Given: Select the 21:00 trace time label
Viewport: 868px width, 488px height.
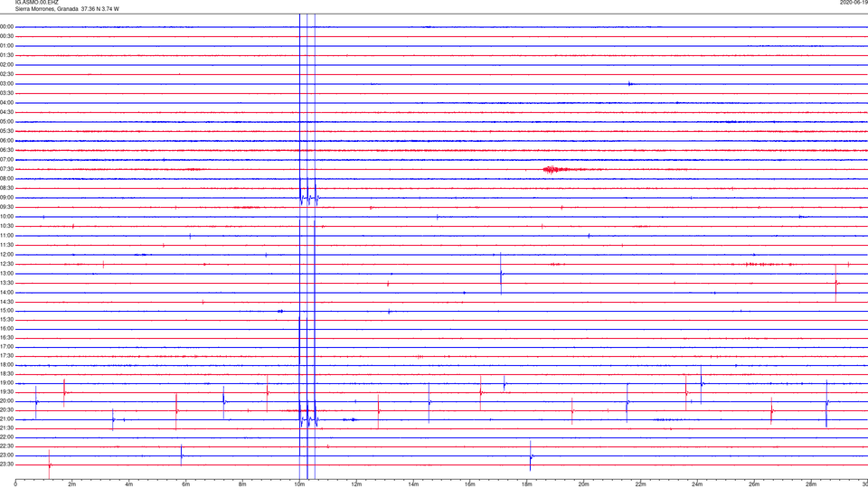Looking at the screenshot, I should point(6,419).
